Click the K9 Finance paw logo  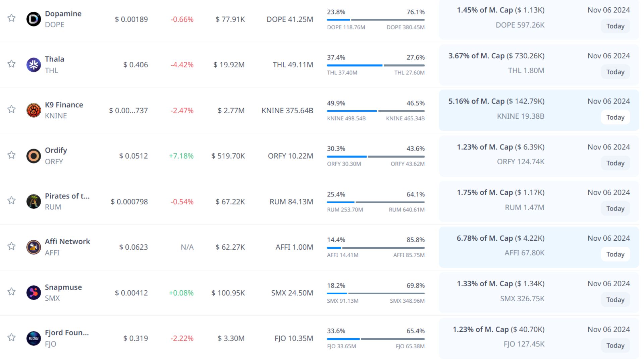[x=34, y=110]
